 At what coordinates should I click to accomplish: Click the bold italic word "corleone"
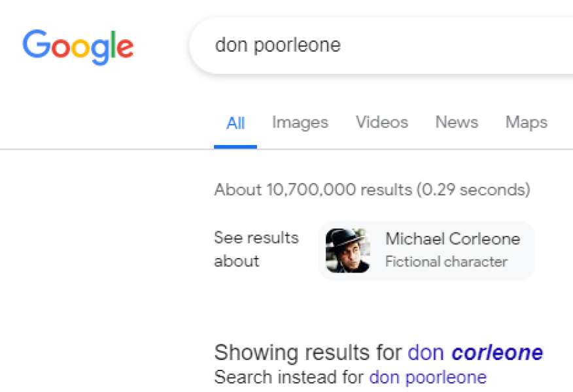[497, 353]
